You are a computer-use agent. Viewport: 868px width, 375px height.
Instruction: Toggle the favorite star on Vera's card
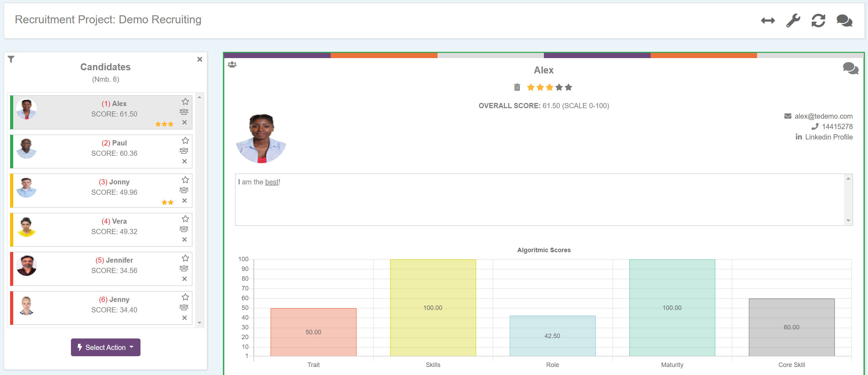coord(185,219)
